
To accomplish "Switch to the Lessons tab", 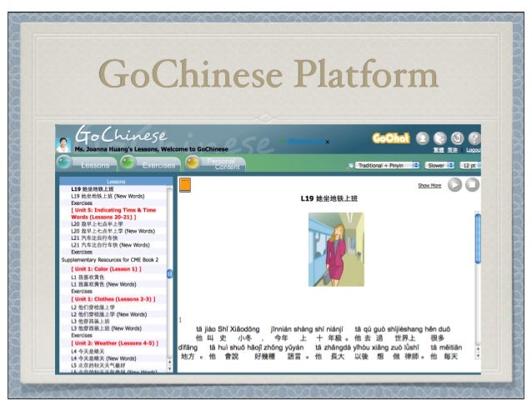I will tap(87, 163).
